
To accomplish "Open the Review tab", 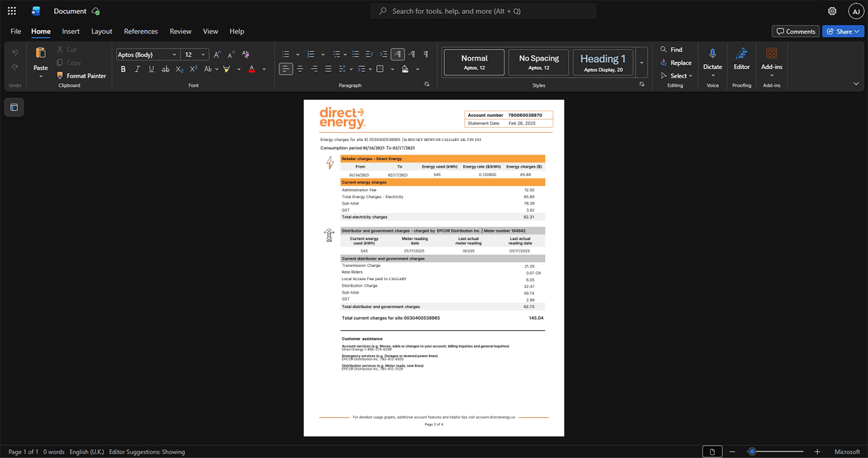I will tap(180, 31).
